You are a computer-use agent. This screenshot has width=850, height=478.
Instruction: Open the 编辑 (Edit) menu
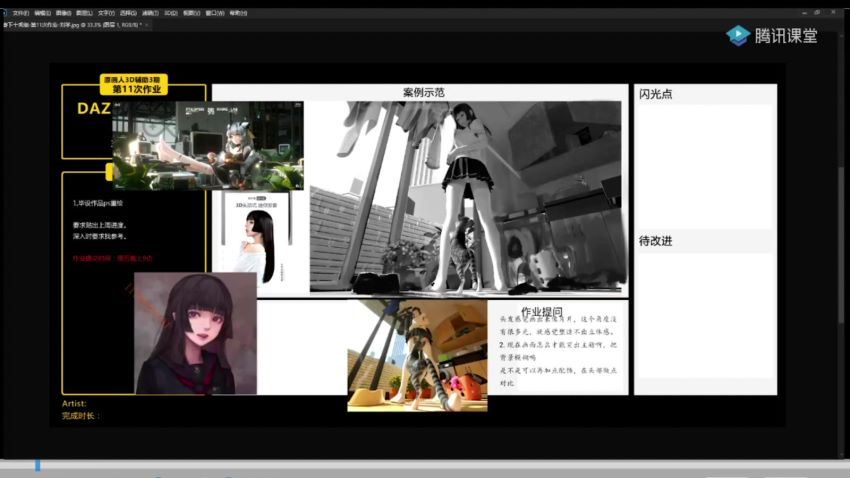[42, 13]
